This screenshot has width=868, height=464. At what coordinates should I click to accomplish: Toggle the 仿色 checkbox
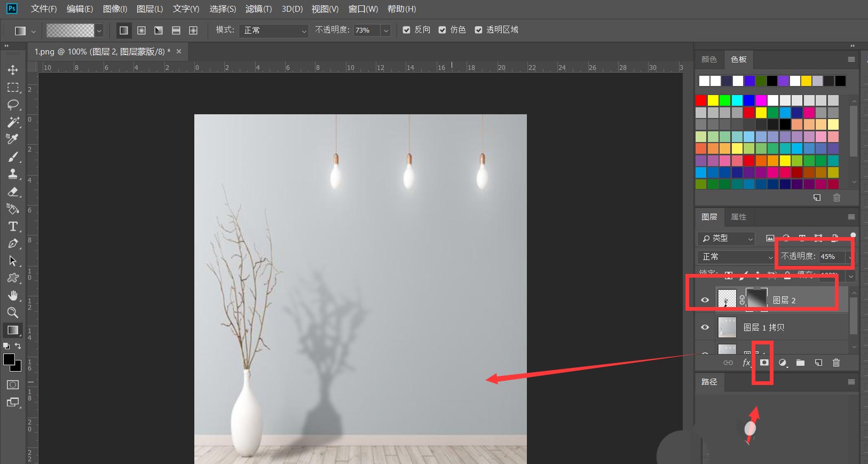(x=442, y=30)
